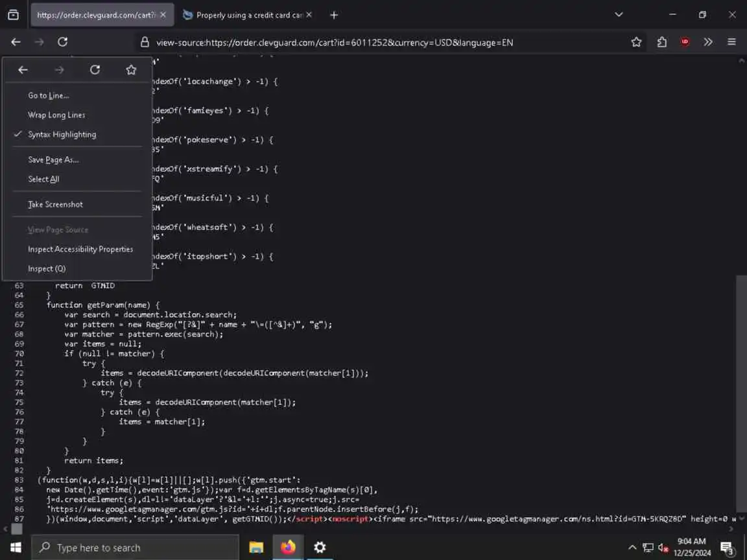Click the taskbar 'Type here to search' box
The image size is (747, 560).
[135, 548]
